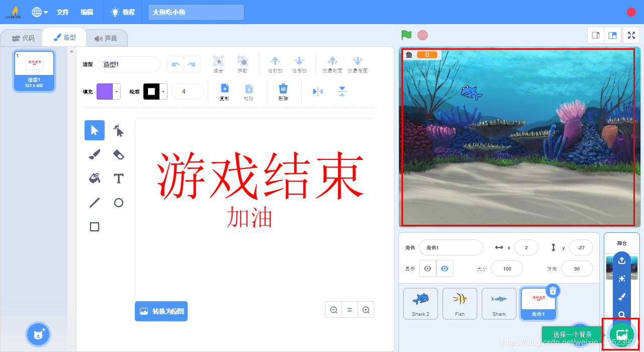Viewport: 644px width, 352px height.
Task: Switch to the large stage layout
Action: [x=612, y=35]
